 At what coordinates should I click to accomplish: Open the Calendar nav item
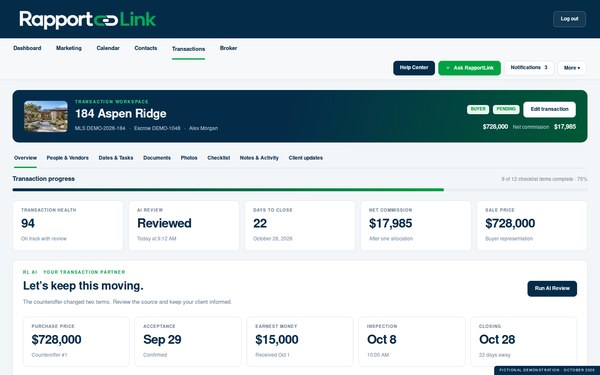(x=108, y=48)
